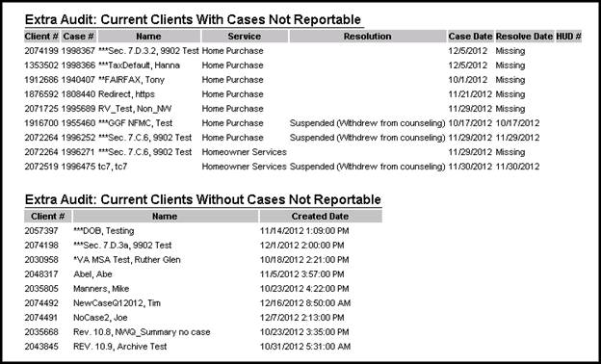Open client number 2074199
Image resolution: width=601 pixels, height=364 pixels.
pos(41,51)
